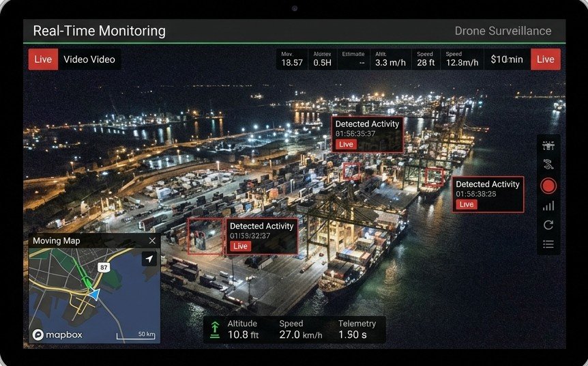Open the drone icon in right toolbar
The image size is (588, 366).
point(548,145)
